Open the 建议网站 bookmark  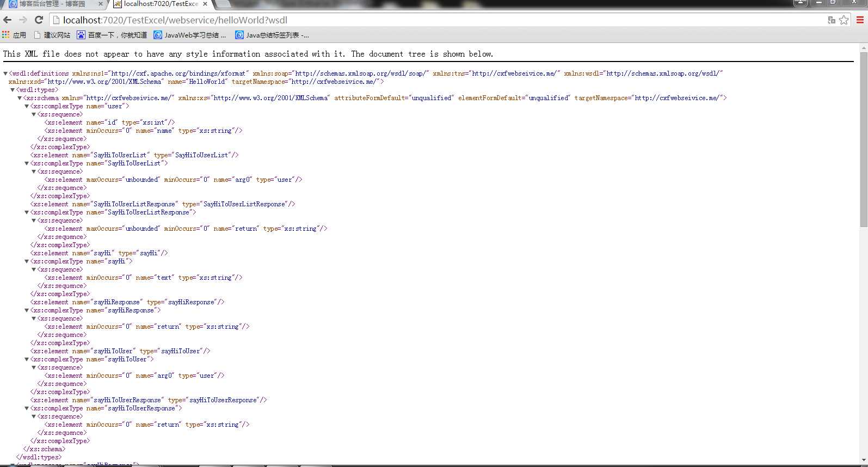coord(52,35)
